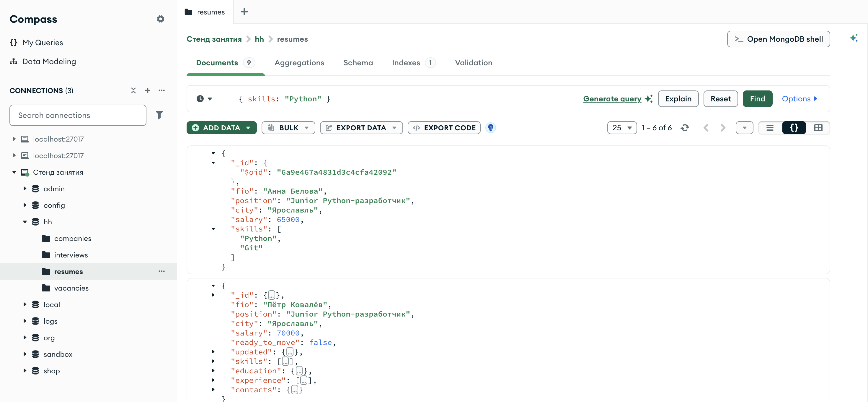
Task: Click Options link in query bar
Action: 800,99
